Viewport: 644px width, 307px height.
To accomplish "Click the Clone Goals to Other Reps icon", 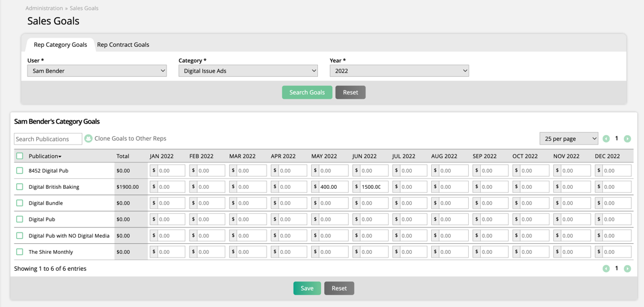I will pos(88,139).
